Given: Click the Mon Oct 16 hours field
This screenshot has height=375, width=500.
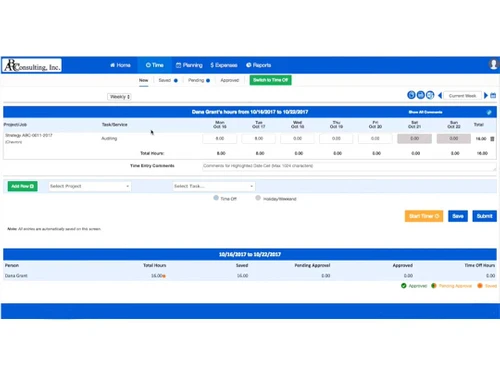Looking at the screenshot, I should click(220, 138).
